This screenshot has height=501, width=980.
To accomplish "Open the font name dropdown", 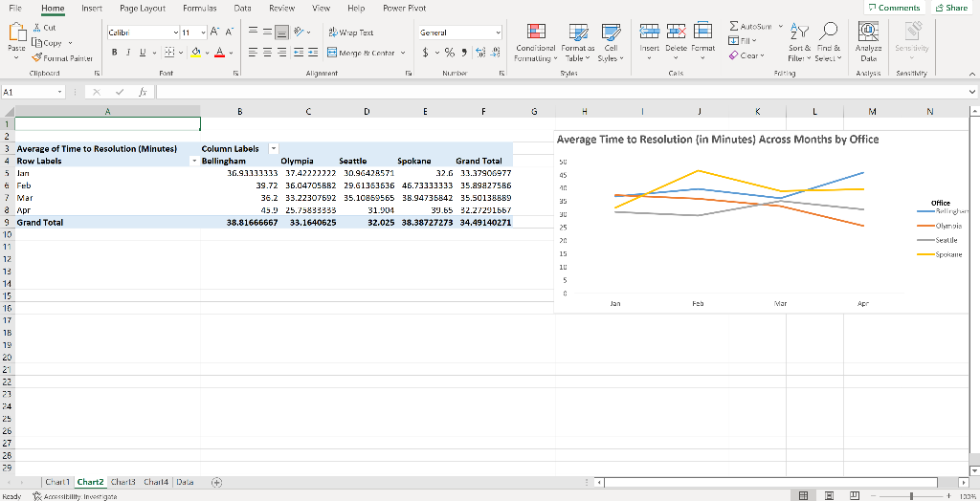I will 176,33.
